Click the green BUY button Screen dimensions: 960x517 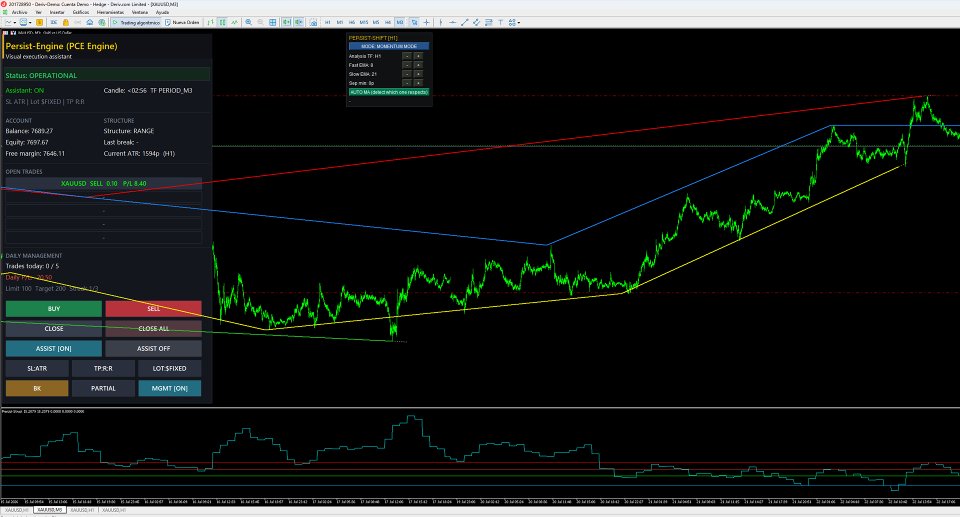(x=54, y=309)
